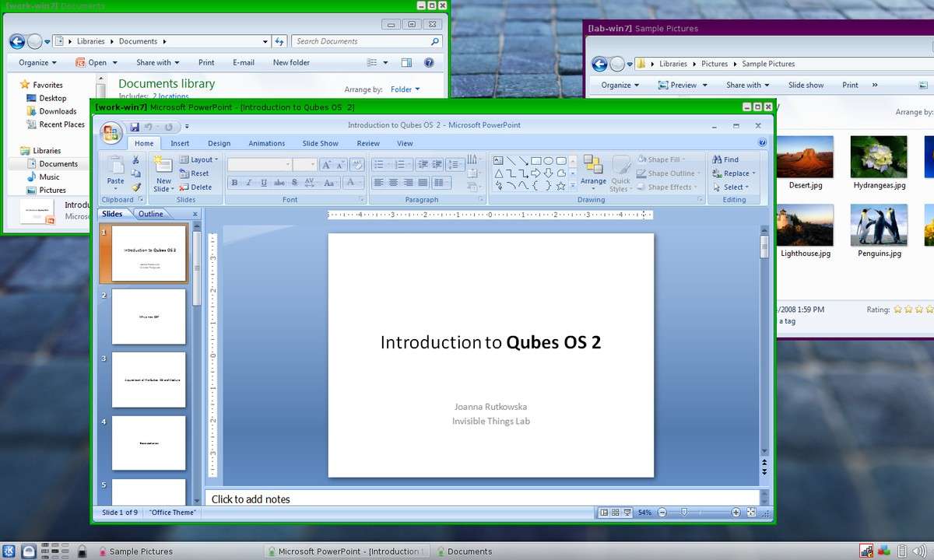The width and height of the screenshot is (934, 560).
Task: Click the New Slide icon
Action: [x=163, y=164]
